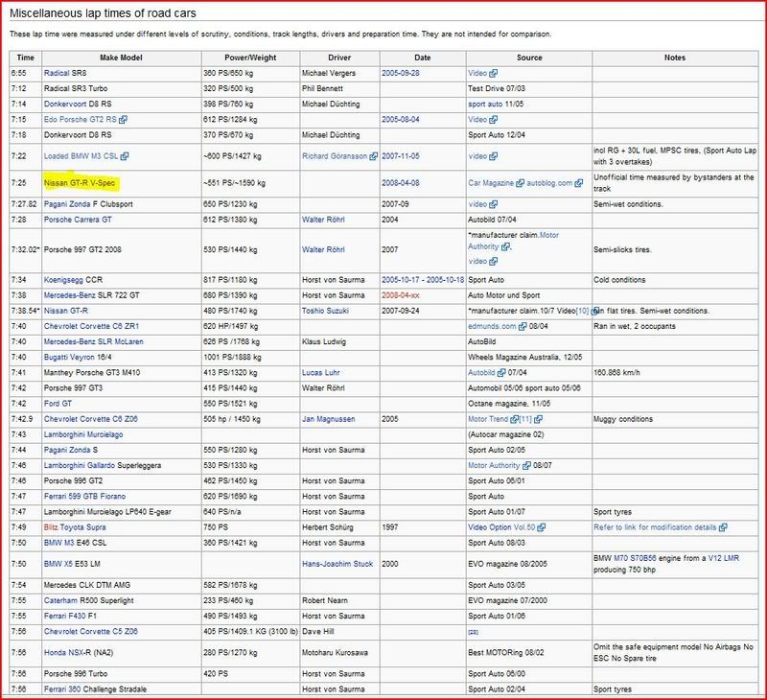
Task: Open Motor Authority link in Gallardo Superleggera row
Action: (494, 465)
